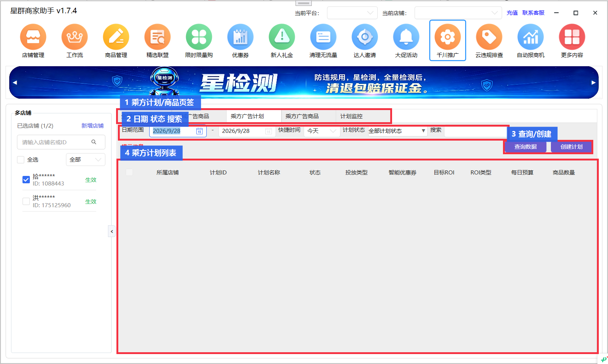Click the 商品数量 column header
The width and height of the screenshot is (608, 364).
point(564,173)
